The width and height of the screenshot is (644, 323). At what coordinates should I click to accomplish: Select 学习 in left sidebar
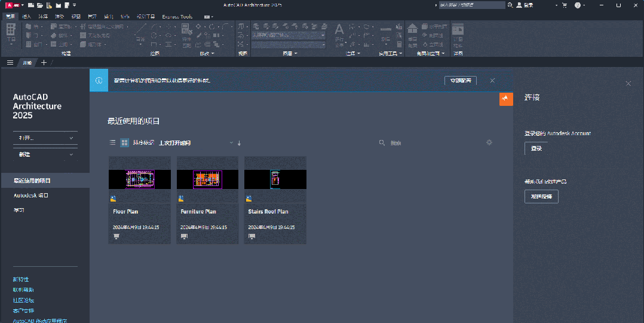pos(19,211)
